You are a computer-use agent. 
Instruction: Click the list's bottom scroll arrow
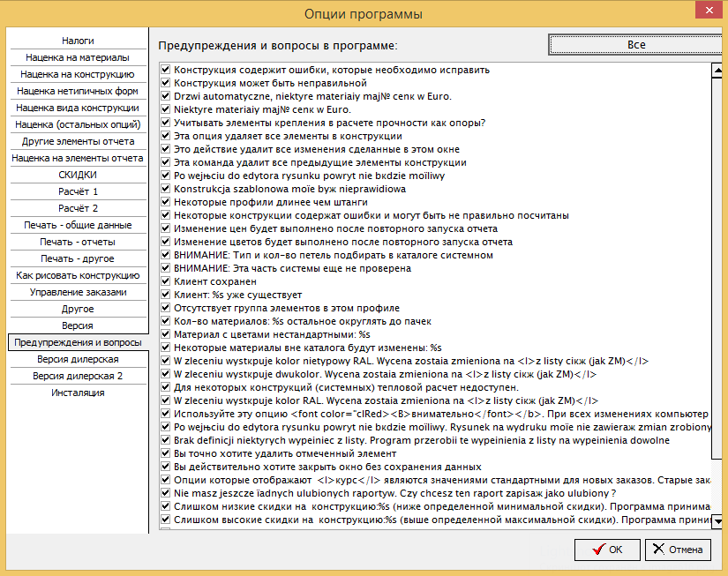pyautogui.click(x=717, y=520)
